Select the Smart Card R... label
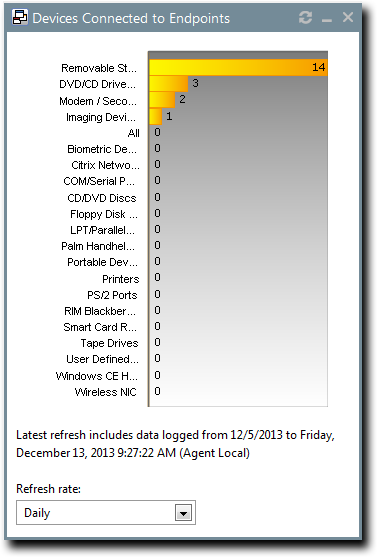The height and width of the screenshot is (557, 377). click(x=100, y=327)
